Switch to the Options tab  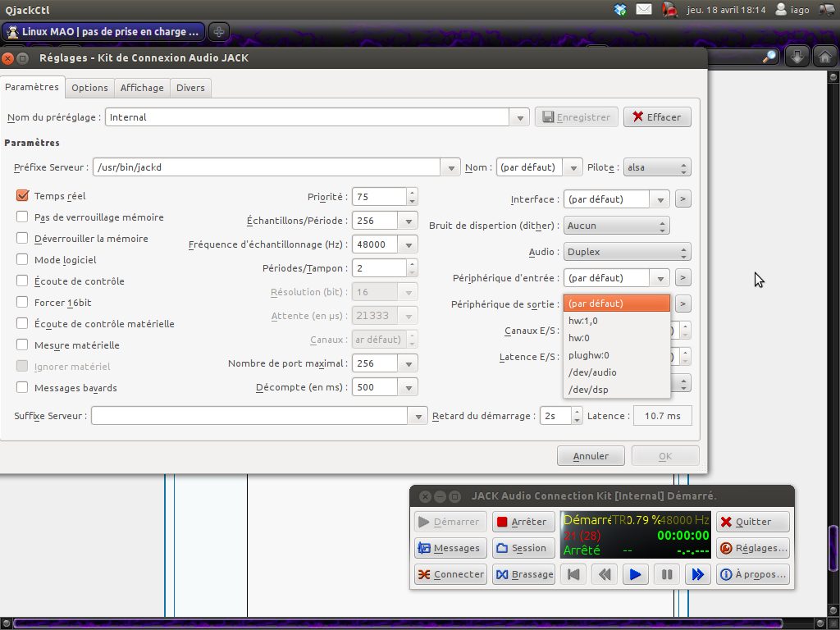pos(89,88)
